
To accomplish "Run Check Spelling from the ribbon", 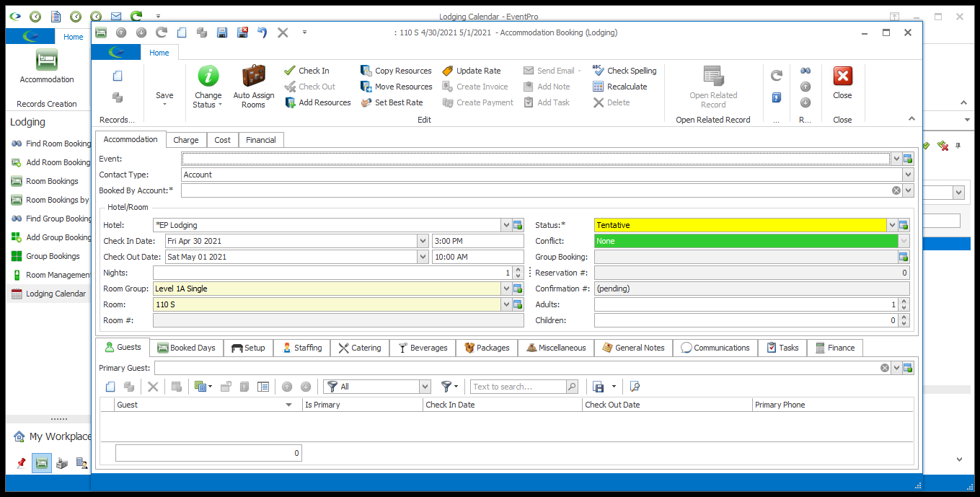I will tap(624, 71).
